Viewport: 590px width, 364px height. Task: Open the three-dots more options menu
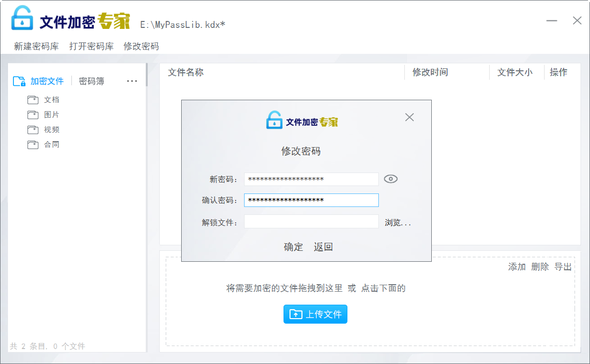[x=132, y=81]
